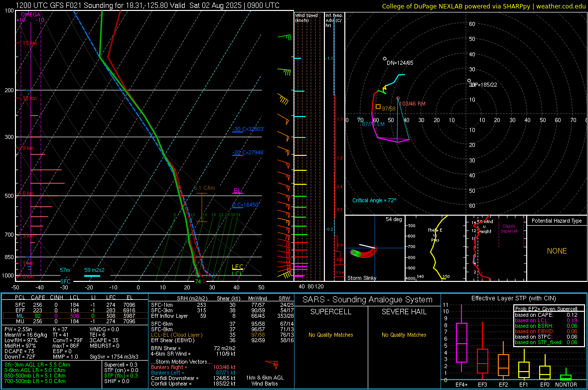Click the 9 km height marker
This screenshot has height=390, width=588.
click(x=28, y=148)
